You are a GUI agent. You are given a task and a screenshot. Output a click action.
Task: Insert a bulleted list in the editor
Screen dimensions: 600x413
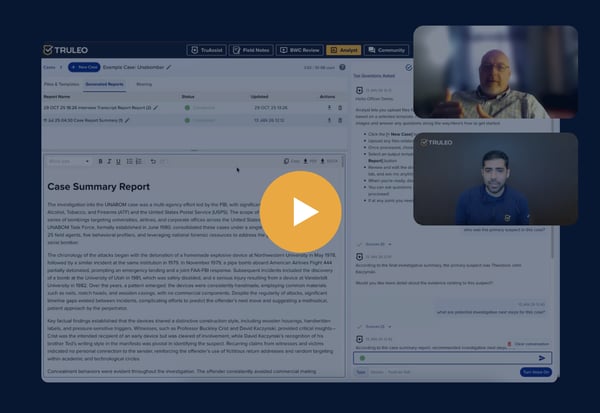130,162
